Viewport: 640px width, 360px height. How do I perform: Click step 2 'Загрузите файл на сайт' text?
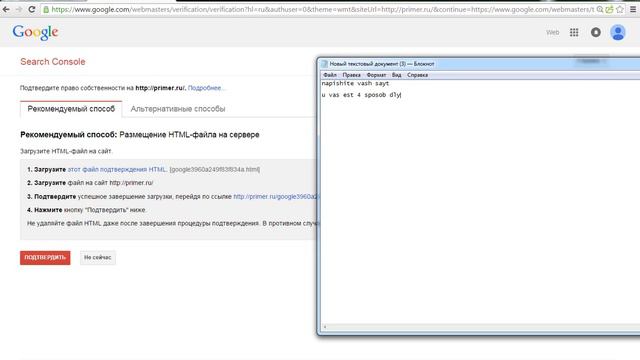90,183
